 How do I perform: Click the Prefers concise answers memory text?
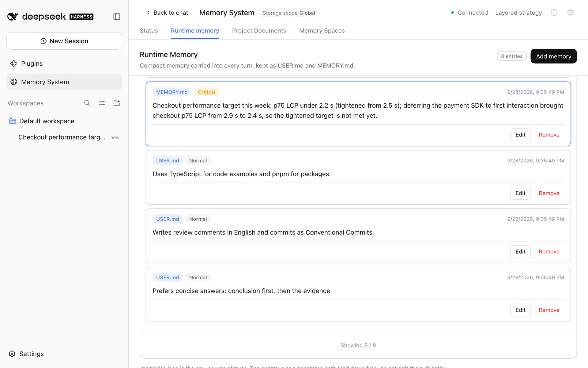coord(242,291)
